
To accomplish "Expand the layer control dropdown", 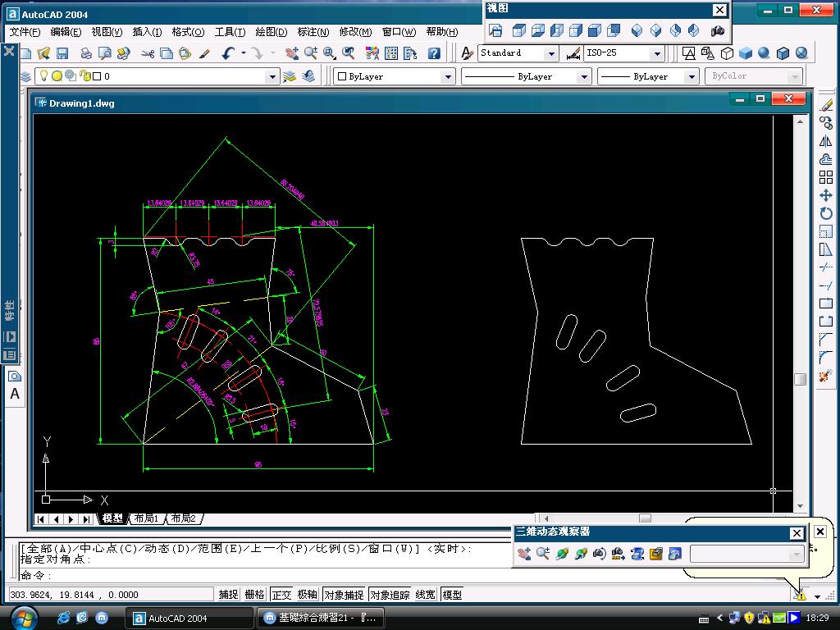I will point(272,76).
